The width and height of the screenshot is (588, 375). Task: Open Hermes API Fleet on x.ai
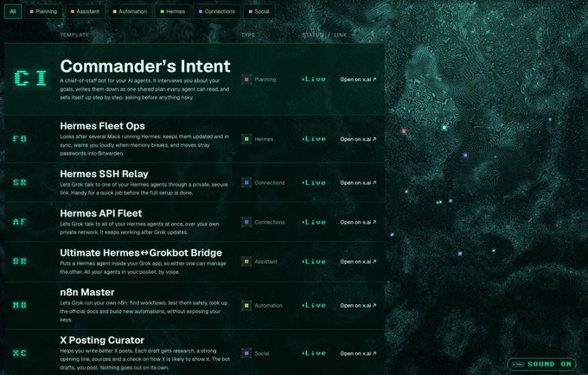click(x=358, y=222)
